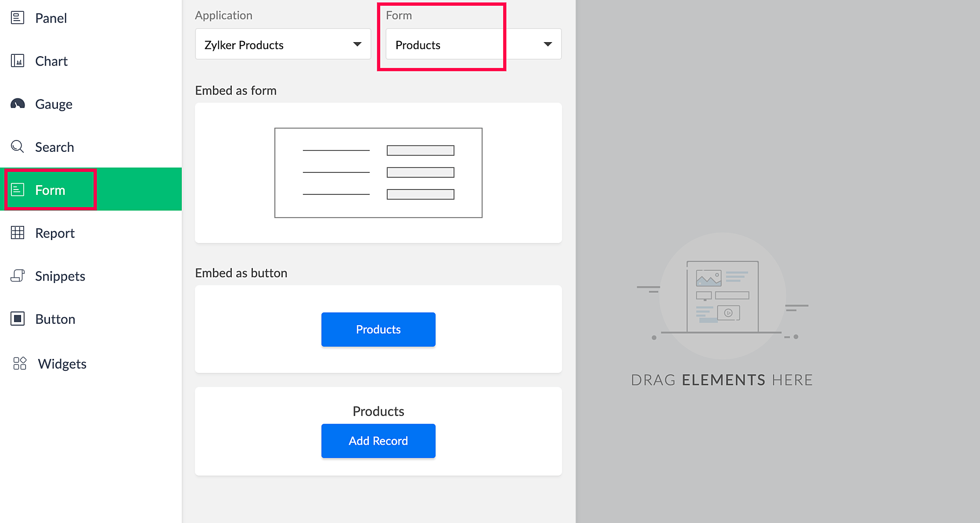The height and width of the screenshot is (523, 980).
Task: Click the Embed as form heading
Action: coord(236,91)
